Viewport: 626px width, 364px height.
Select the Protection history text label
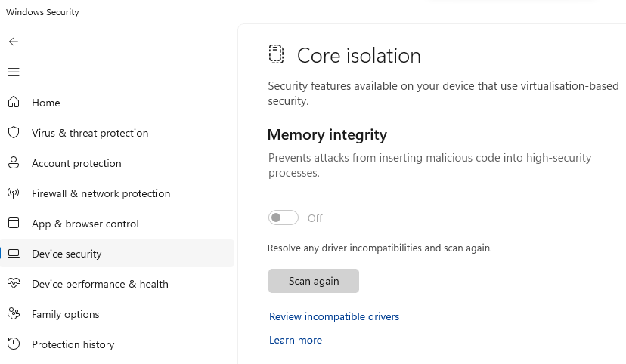(x=73, y=344)
